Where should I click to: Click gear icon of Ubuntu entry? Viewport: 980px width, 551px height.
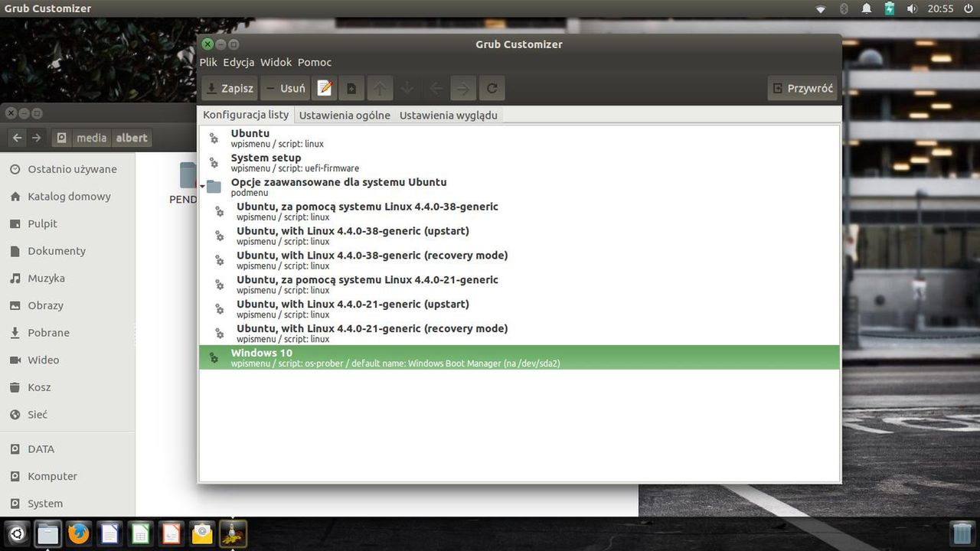click(x=214, y=139)
